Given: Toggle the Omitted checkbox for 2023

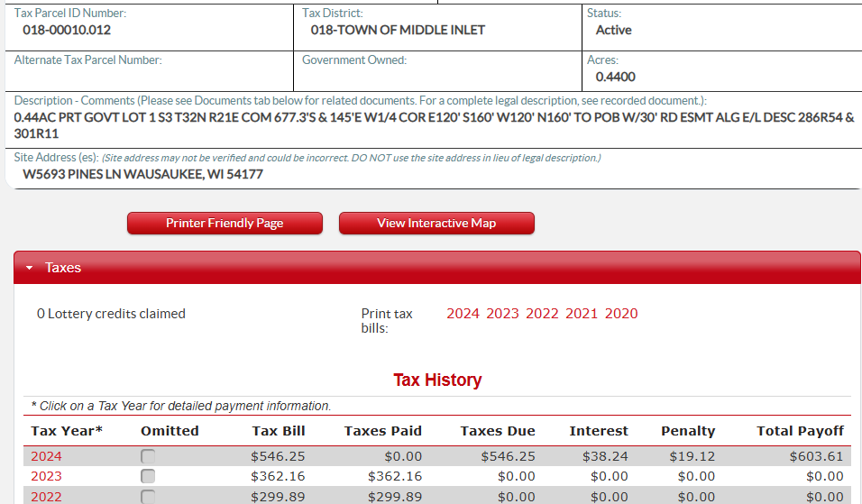Looking at the screenshot, I should [x=149, y=476].
